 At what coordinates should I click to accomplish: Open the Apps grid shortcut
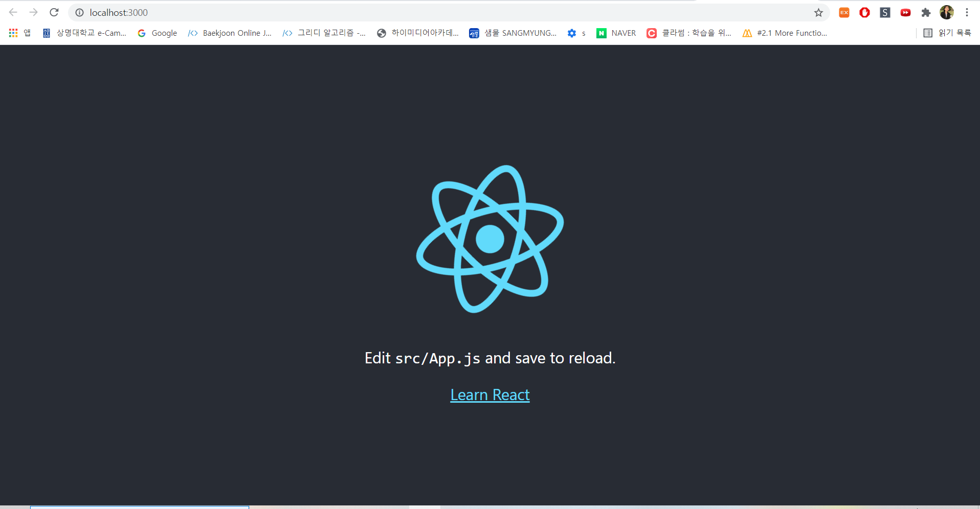tap(20, 33)
